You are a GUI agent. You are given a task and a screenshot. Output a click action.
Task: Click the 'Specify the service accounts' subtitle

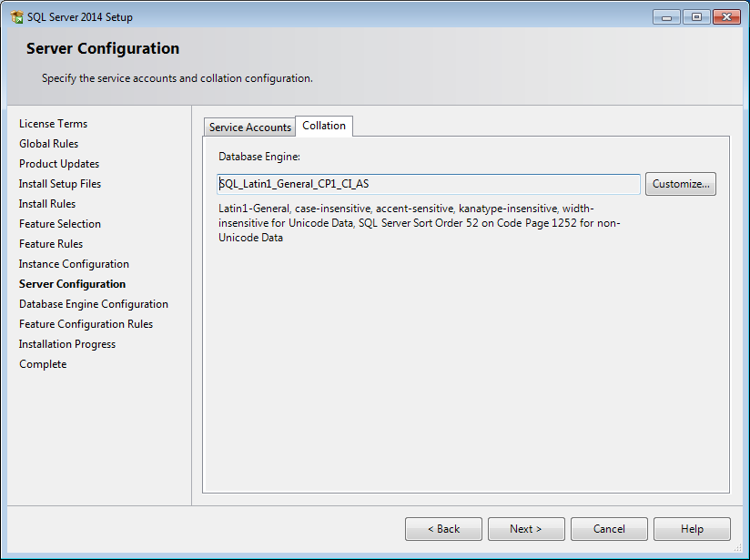tap(177, 78)
